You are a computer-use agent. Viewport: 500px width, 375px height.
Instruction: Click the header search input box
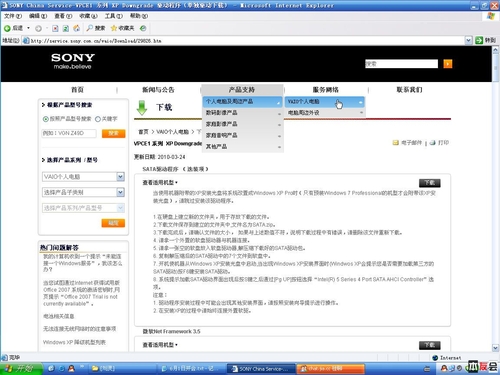[401, 64]
